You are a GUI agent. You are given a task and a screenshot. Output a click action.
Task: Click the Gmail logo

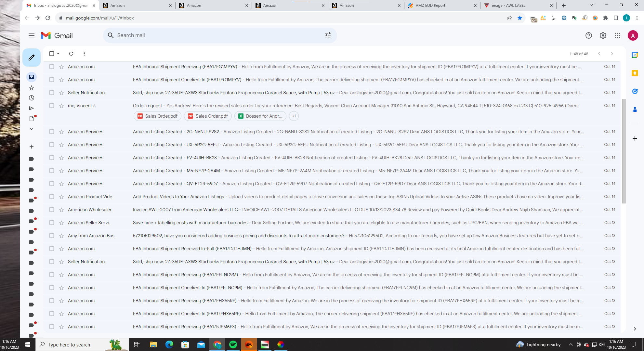(57, 35)
